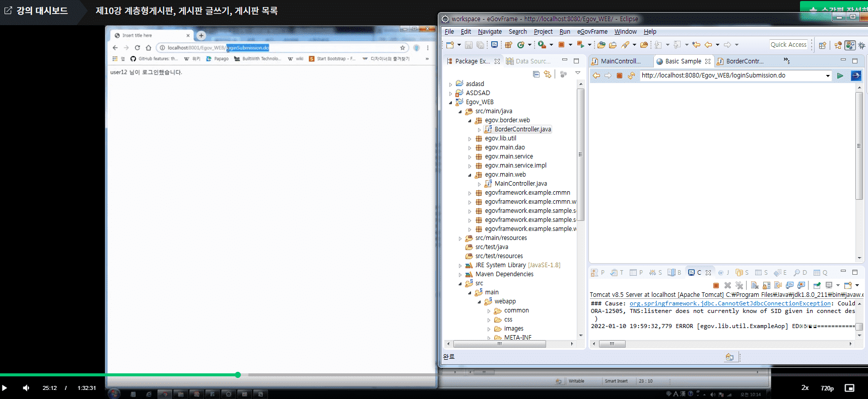The width and height of the screenshot is (868, 399).
Task: Collapse the Egov_WEB project tree node
Action: tap(451, 102)
